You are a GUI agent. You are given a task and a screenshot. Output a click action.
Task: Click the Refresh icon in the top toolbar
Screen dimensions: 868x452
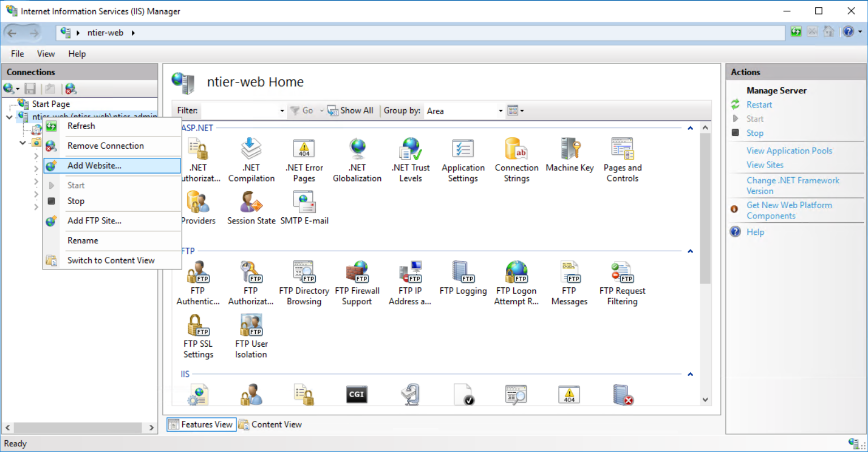coord(796,32)
